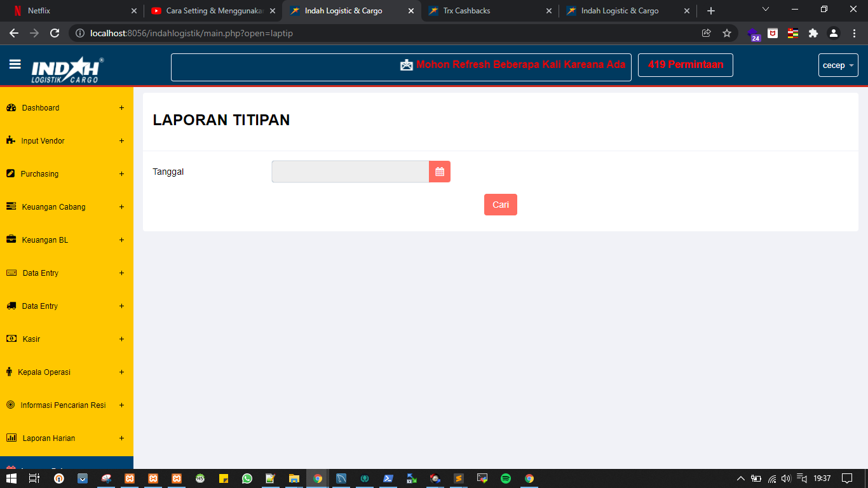Click the Keuangan BL briefcase icon
The width and height of the screenshot is (868, 488).
coord(11,240)
